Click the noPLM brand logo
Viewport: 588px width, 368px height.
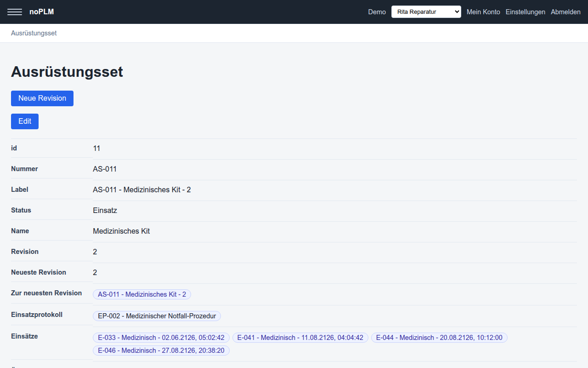[x=41, y=12]
